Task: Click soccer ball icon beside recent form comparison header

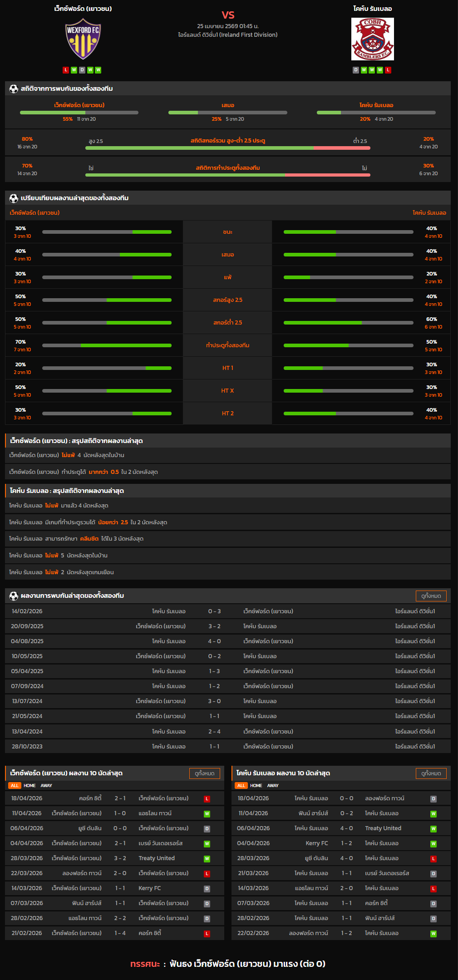Action: tap(14, 198)
